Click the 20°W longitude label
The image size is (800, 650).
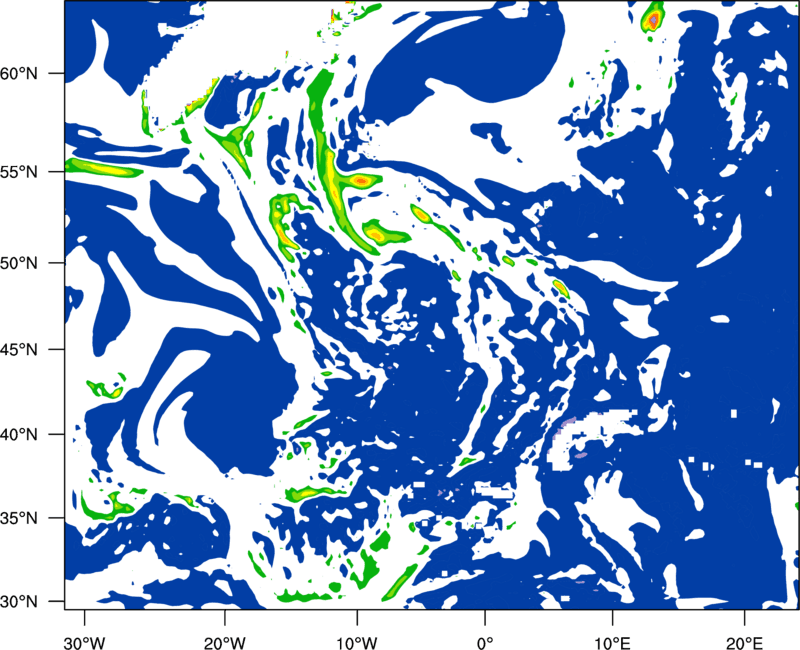click(225, 643)
